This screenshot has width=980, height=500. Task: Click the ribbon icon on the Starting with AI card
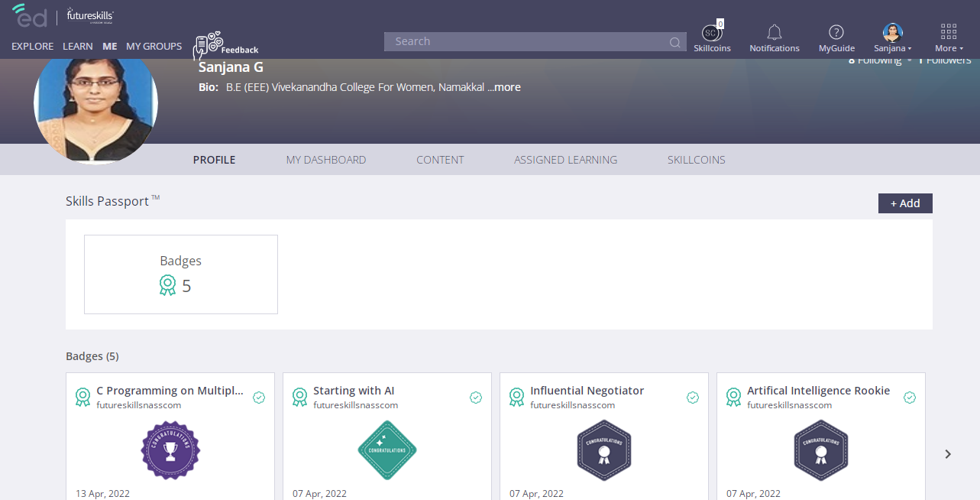click(x=299, y=397)
